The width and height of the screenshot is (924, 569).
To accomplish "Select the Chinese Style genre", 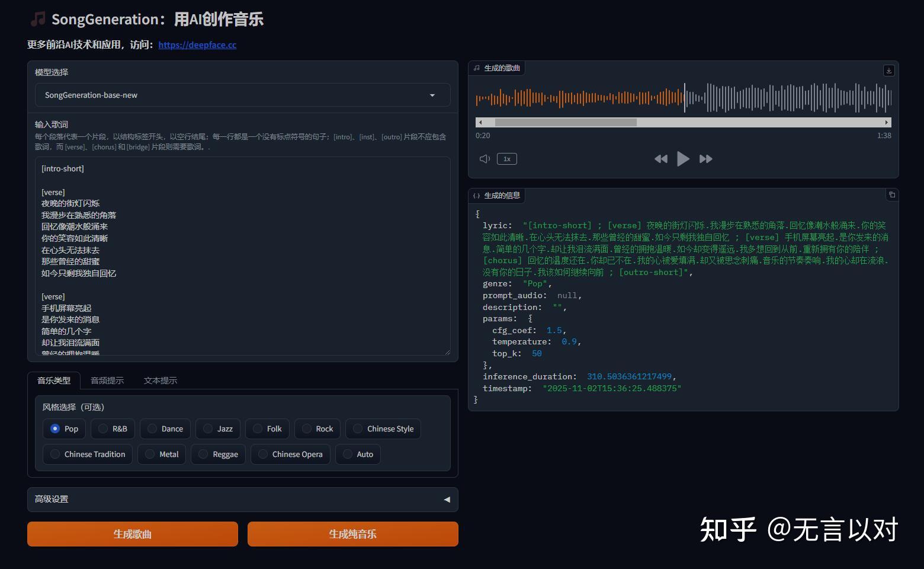I will click(383, 429).
